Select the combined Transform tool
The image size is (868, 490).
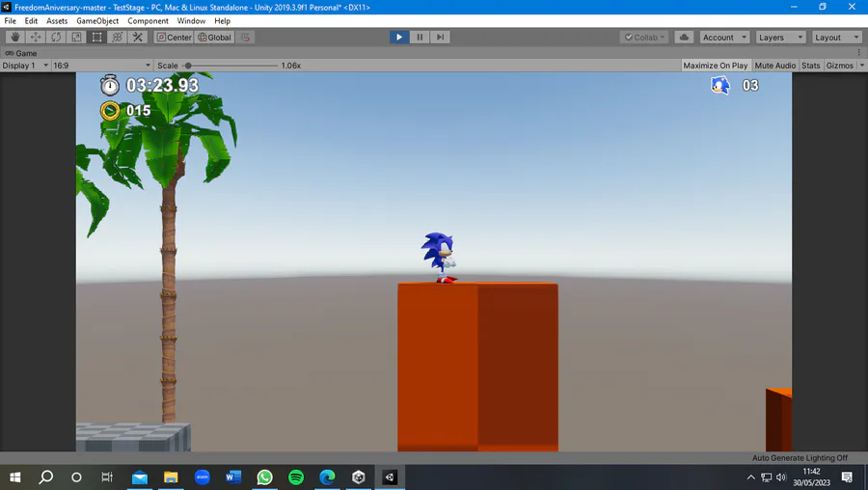click(118, 37)
